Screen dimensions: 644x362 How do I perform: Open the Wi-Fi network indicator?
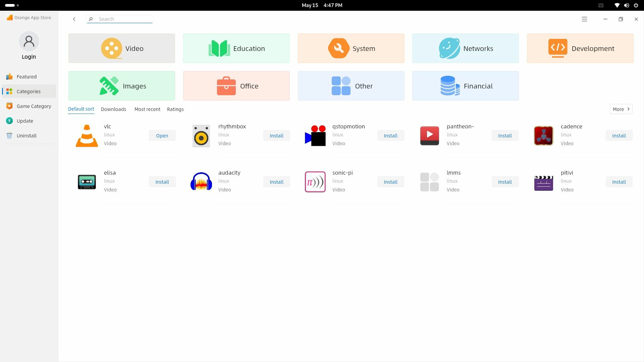pos(617,5)
